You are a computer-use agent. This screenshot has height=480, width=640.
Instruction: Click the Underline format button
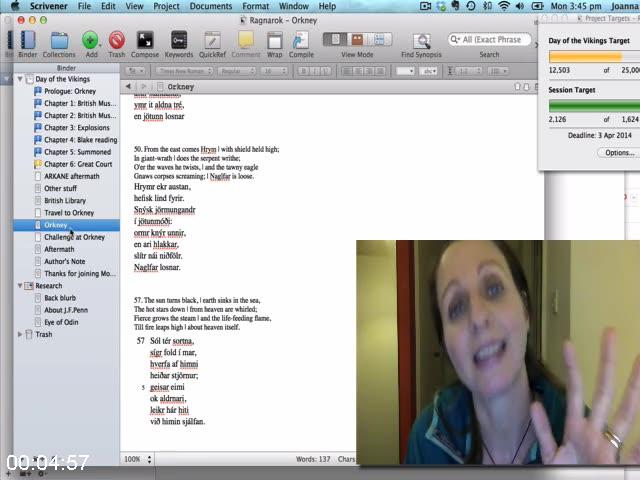[325, 71]
